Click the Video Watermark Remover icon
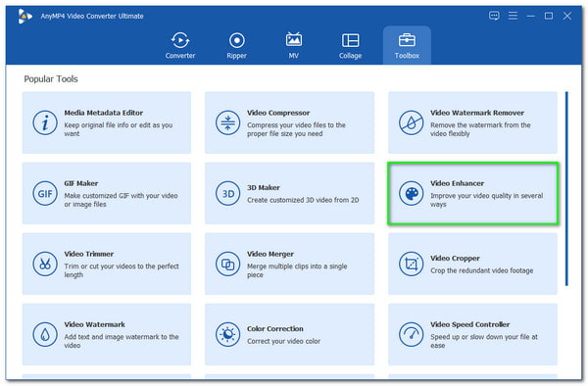The width and height of the screenshot is (588, 386). coord(411,122)
